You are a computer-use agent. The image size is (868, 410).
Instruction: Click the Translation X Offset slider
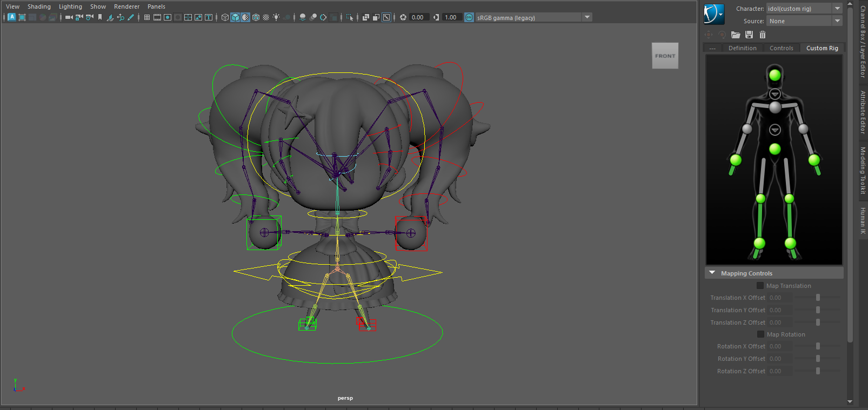coord(818,298)
